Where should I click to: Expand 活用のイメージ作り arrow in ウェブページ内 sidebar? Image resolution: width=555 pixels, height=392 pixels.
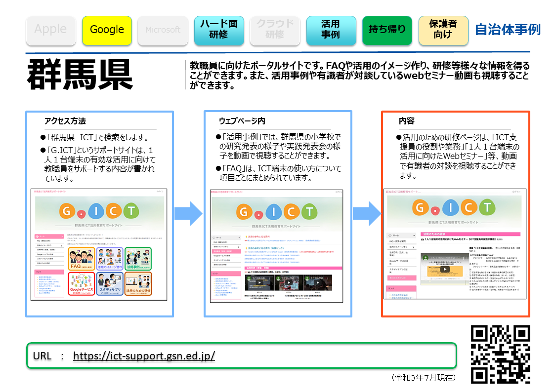click(239, 247)
